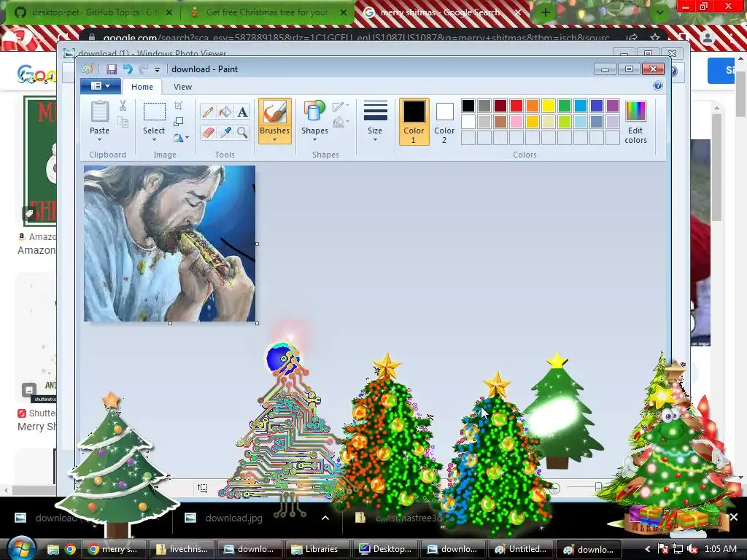Select Color 1 foreground button
Screen dimensions: 747x560
pyautogui.click(x=414, y=122)
